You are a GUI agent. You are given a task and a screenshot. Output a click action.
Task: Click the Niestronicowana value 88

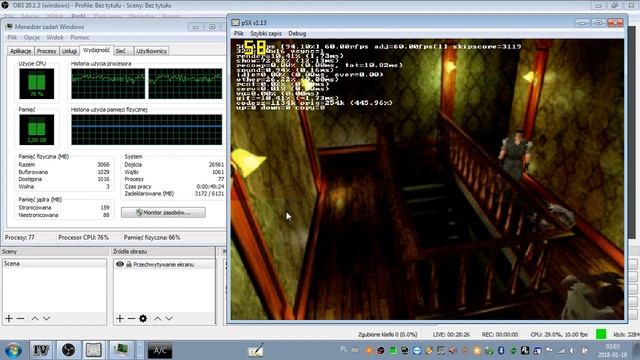(106, 215)
